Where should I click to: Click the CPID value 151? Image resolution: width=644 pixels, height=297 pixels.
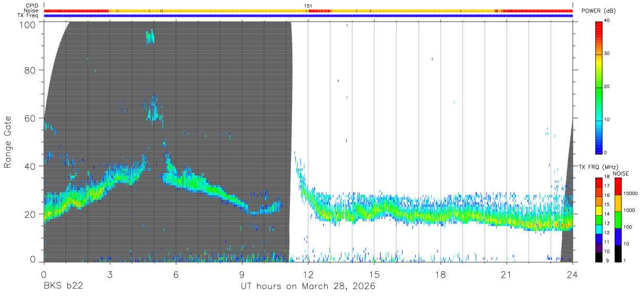pyautogui.click(x=308, y=6)
